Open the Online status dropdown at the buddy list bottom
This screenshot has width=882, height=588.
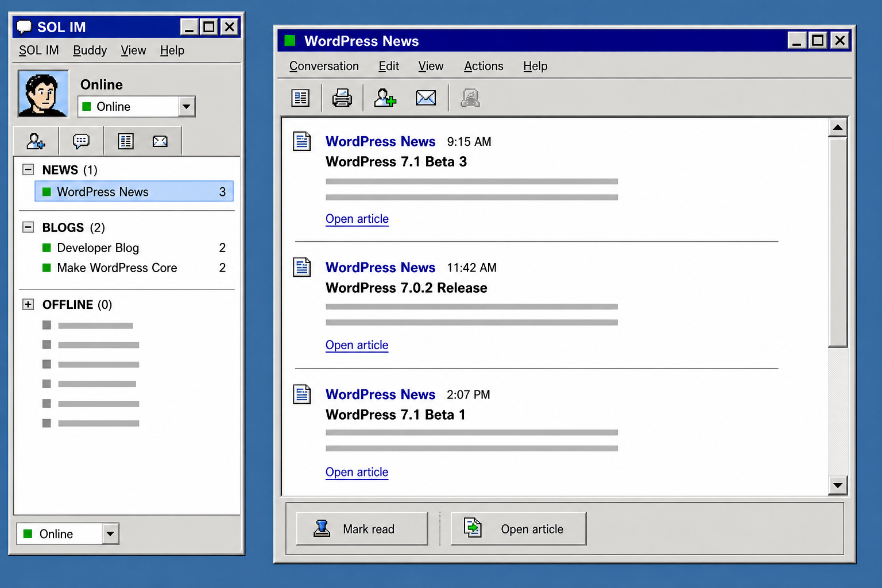pos(68,534)
